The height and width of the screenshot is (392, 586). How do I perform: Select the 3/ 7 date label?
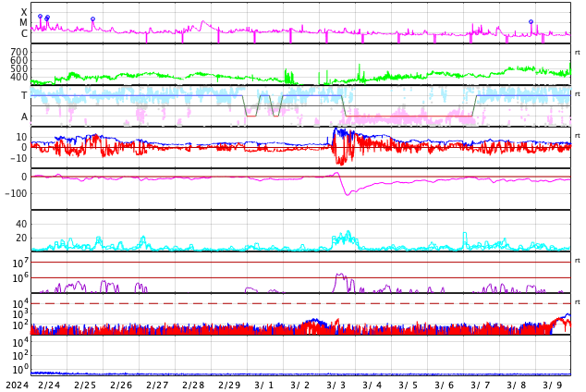point(481,386)
